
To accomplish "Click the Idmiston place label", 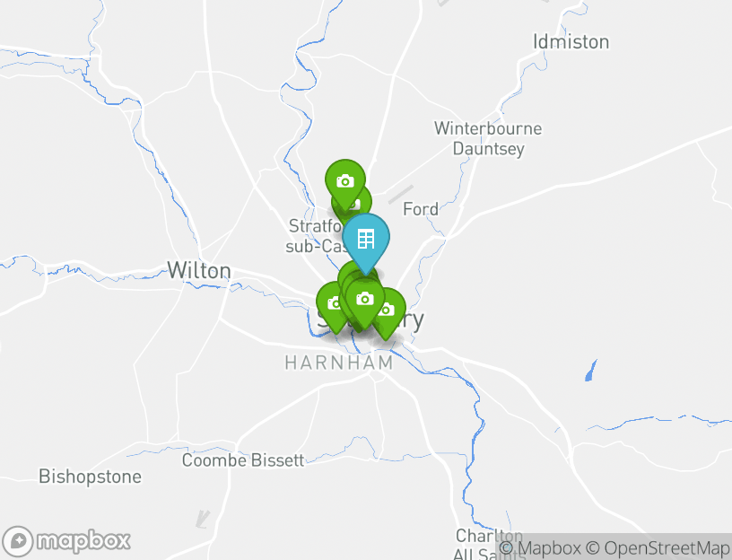I will click(571, 42).
